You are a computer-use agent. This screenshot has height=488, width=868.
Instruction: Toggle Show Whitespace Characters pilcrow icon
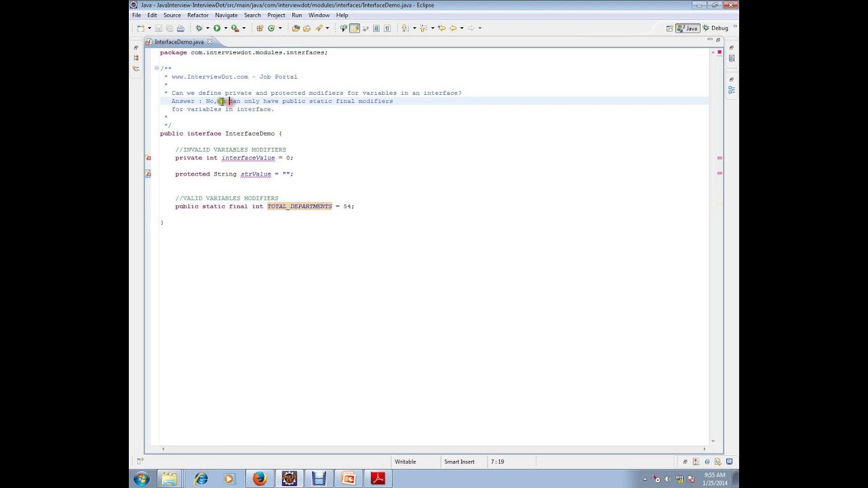pos(387,28)
